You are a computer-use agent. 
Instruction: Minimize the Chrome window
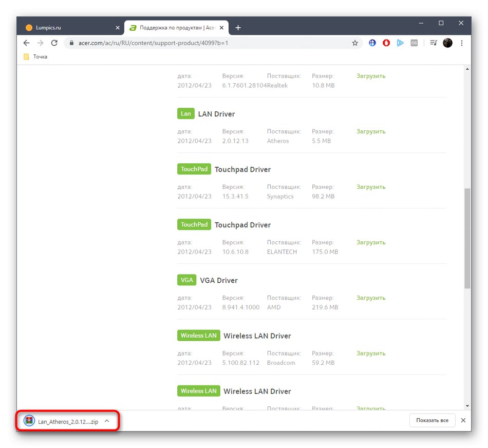point(421,23)
